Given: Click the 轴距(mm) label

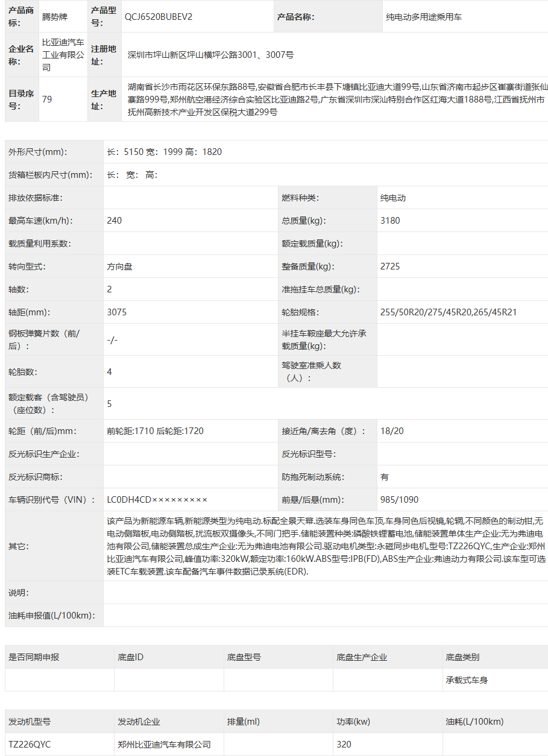Looking at the screenshot, I should tap(29, 312).
